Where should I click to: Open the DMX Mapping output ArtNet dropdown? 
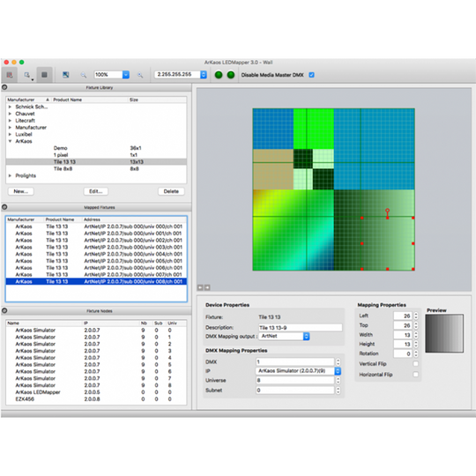click(306, 337)
